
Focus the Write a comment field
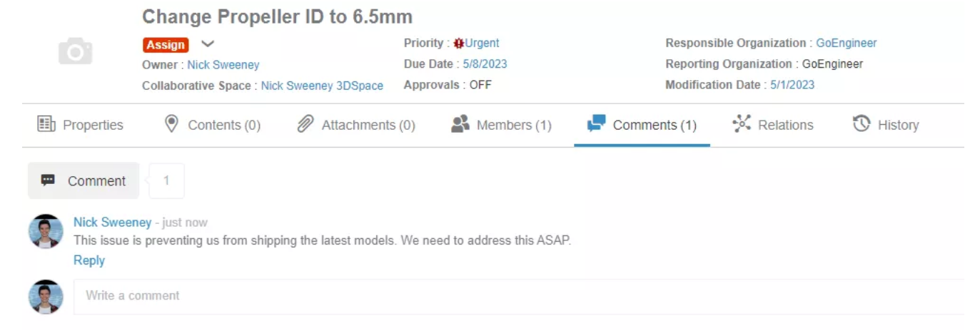click(519, 296)
